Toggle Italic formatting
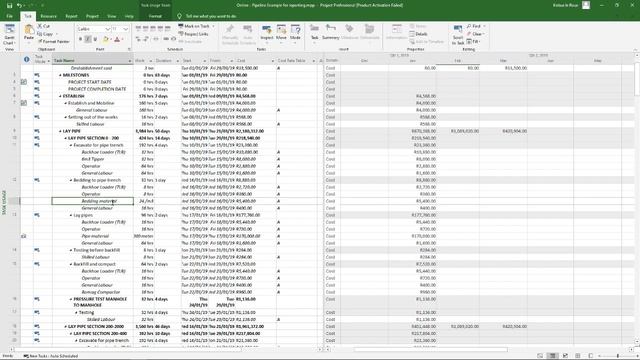This screenshot has height=360, width=640. pyautogui.click(x=88, y=40)
